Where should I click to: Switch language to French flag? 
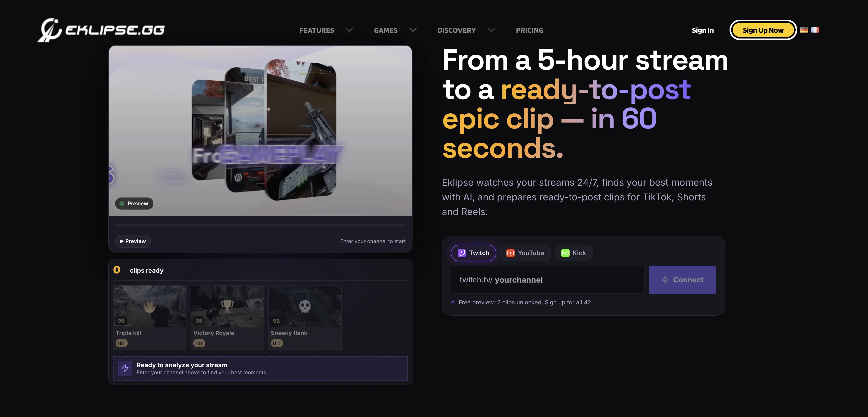[815, 30]
